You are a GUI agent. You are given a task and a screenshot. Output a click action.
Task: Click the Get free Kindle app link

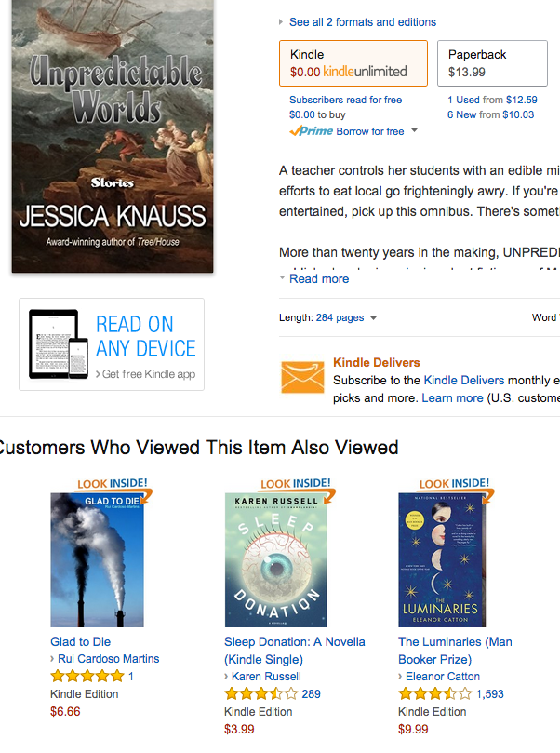coord(148,374)
